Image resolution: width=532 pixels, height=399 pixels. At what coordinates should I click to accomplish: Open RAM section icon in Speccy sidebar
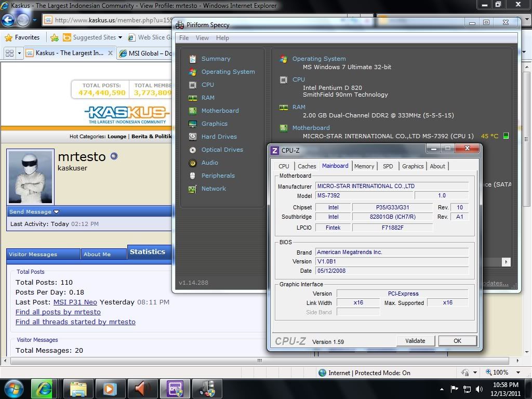pyautogui.click(x=193, y=98)
